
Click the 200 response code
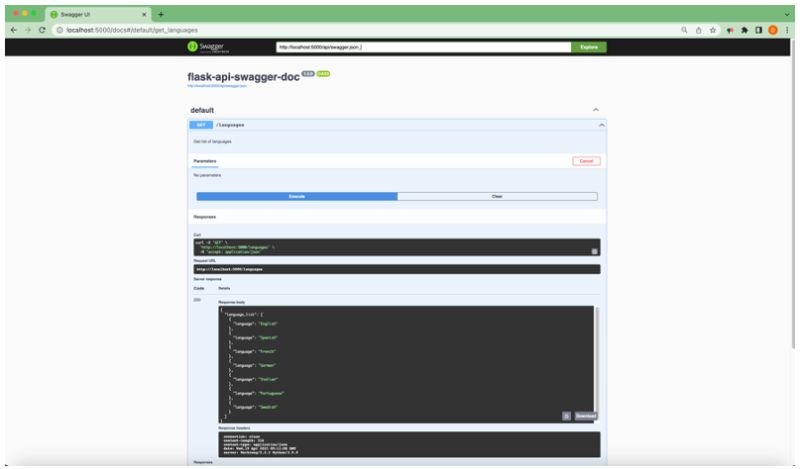click(x=197, y=300)
